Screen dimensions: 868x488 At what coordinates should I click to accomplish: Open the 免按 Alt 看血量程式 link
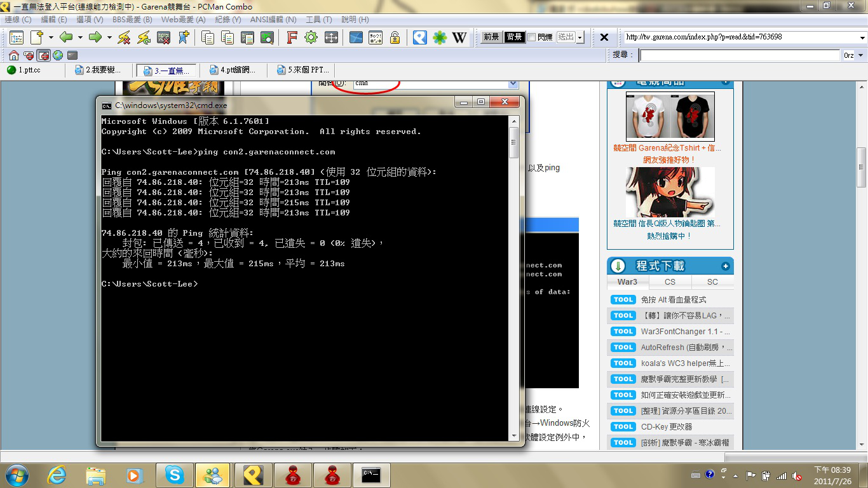tap(674, 300)
